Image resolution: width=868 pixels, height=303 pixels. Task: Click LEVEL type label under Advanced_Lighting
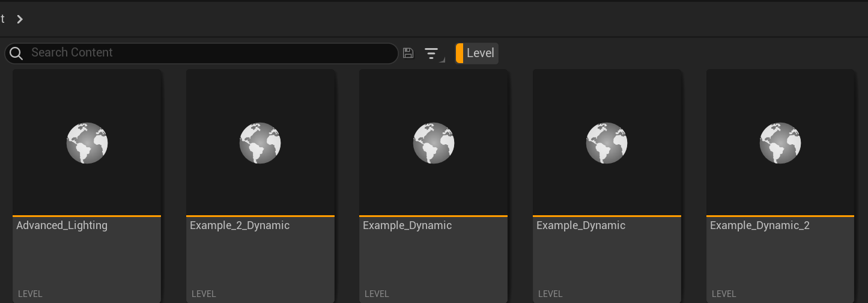pyautogui.click(x=30, y=294)
